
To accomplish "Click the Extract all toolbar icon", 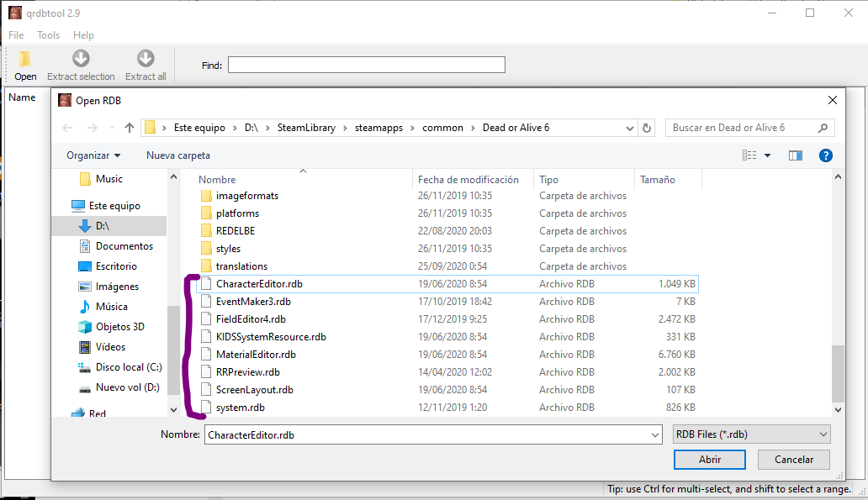I will coord(146,58).
